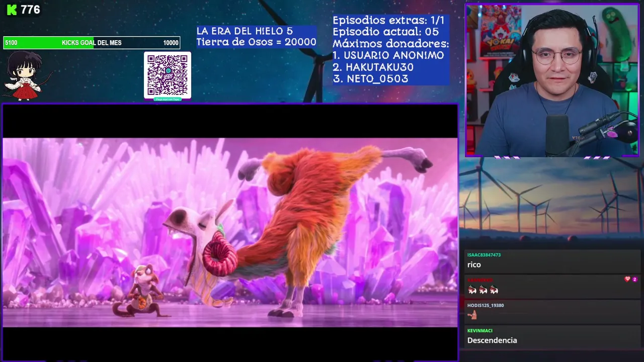Click the green Kick logo
The height and width of the screenshot is (362, 644).
click(12, 10)
